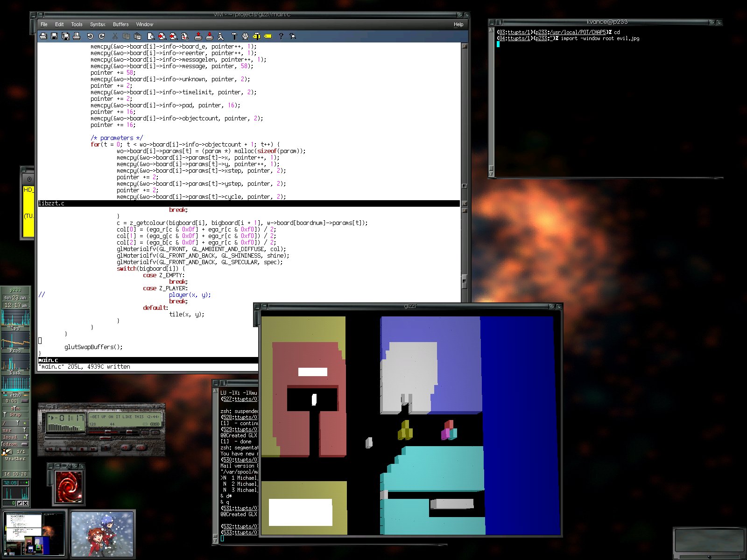The width and height of the screenshot is (747, 560).
Task: Open the Buffers menu
Action: pos(120,24)
